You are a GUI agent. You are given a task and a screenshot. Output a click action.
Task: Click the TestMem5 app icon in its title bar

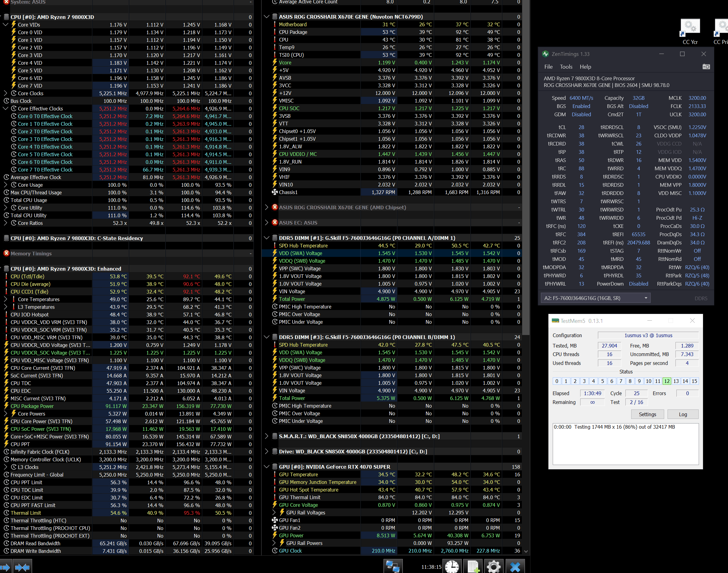[555, 321]
